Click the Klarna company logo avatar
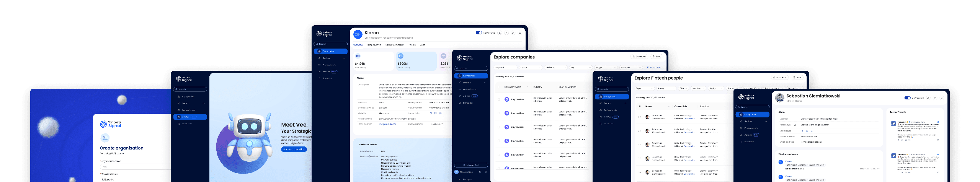Viewport: 980px width, 182px height. [358, 34]
